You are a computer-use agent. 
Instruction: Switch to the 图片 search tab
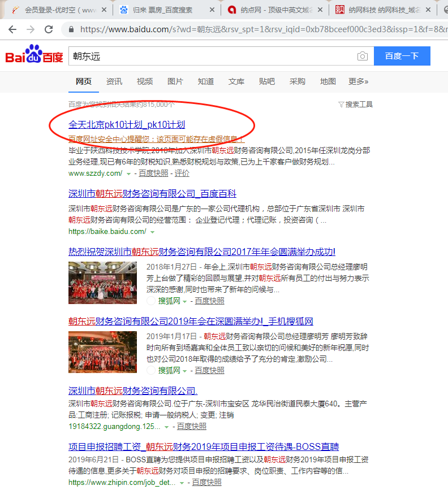click(175, 81)
